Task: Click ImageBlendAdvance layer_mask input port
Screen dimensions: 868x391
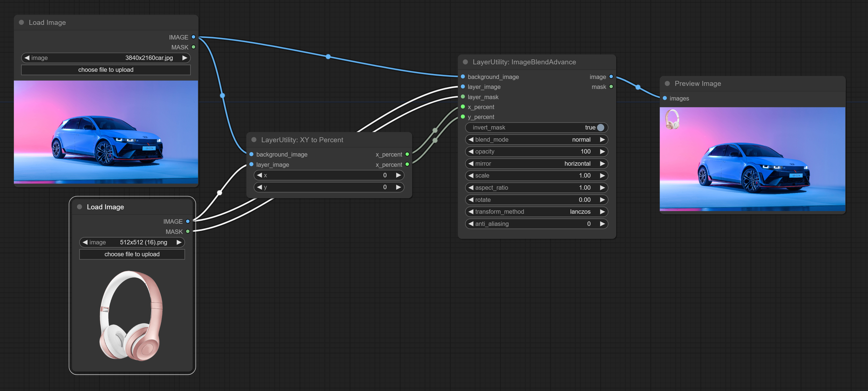Action: click(463, 97)
